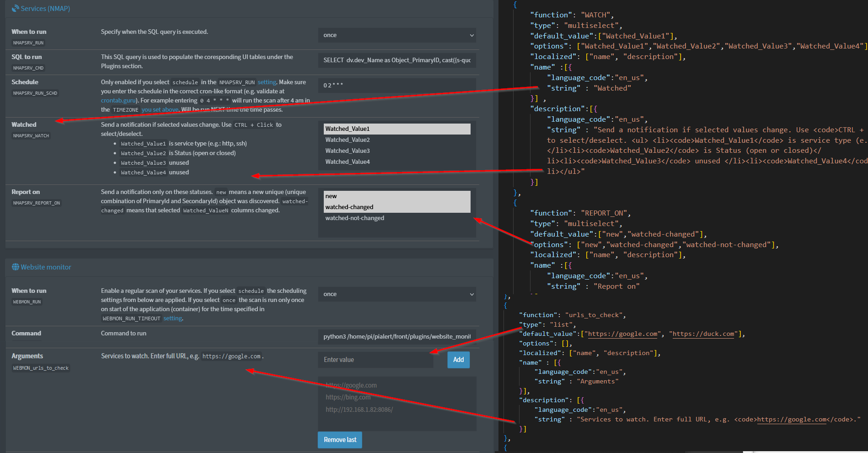Select Watched_Value1 in the Watched list
Image resolution: width=868 pixels, height=453 pixels.
pos(396,129)
